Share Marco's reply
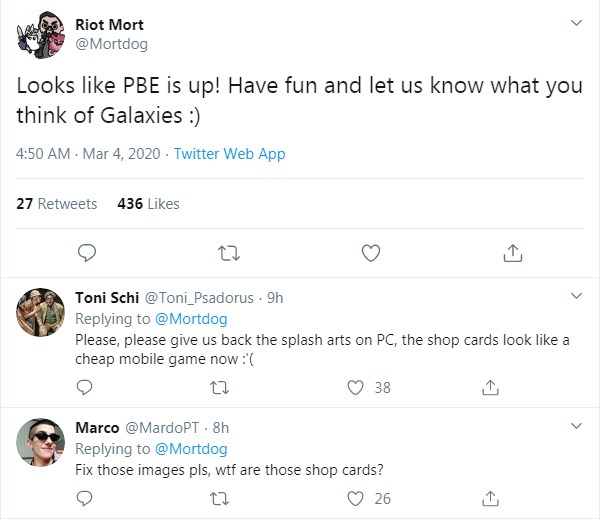This screenshot has width=604, height=520. tap(490, 497)
